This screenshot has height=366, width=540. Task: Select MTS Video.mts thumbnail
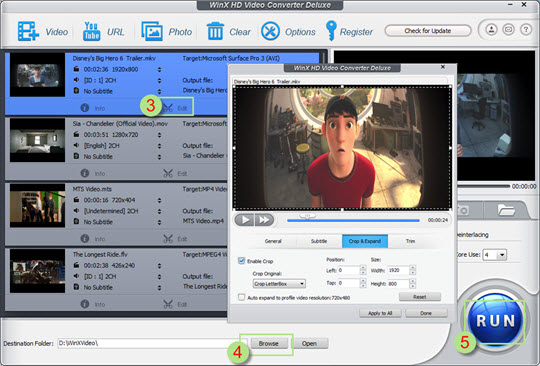(37, 206)
